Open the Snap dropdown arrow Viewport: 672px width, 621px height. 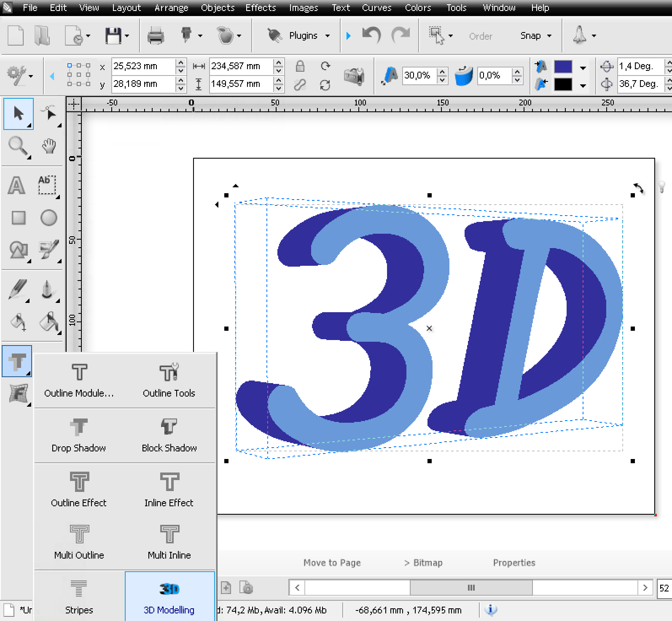pyautogui.click(x=549, y=36)
